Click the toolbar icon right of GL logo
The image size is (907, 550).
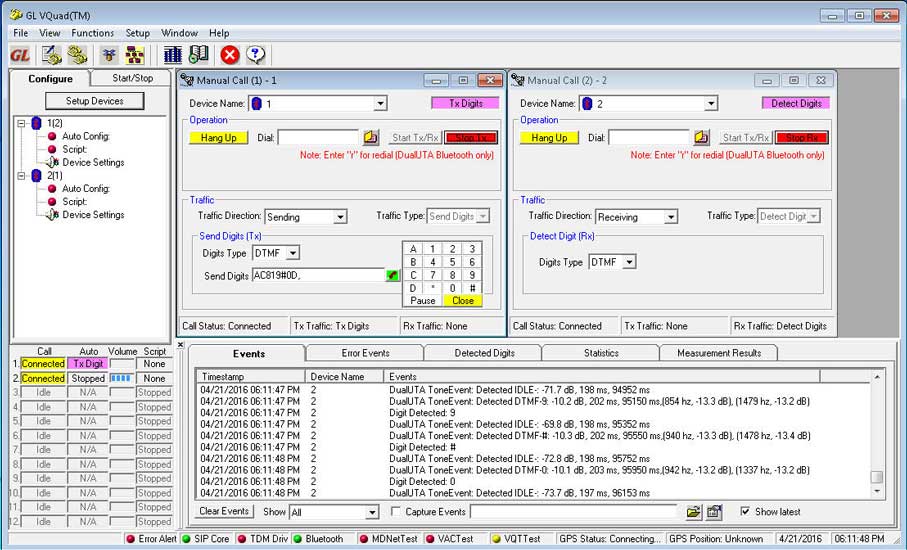(x=51, y=56)
